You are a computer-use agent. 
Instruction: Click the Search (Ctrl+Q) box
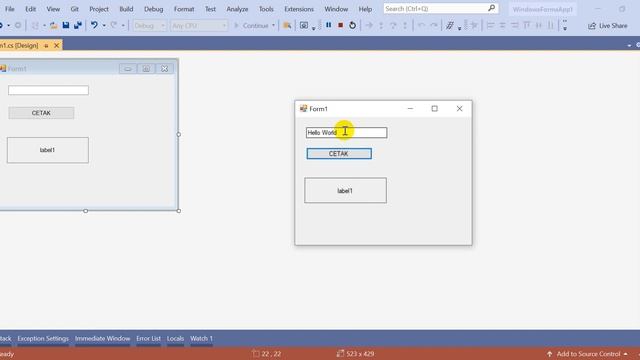pyautogui.click(x=441, y=8)
